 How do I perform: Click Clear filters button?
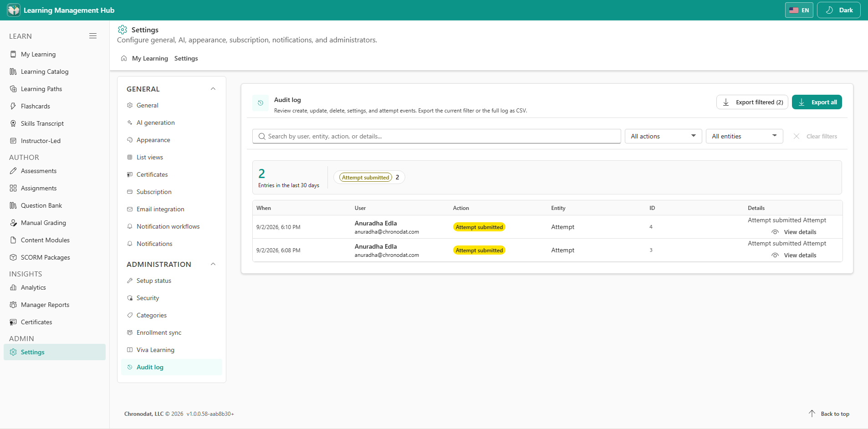point(815,136)
